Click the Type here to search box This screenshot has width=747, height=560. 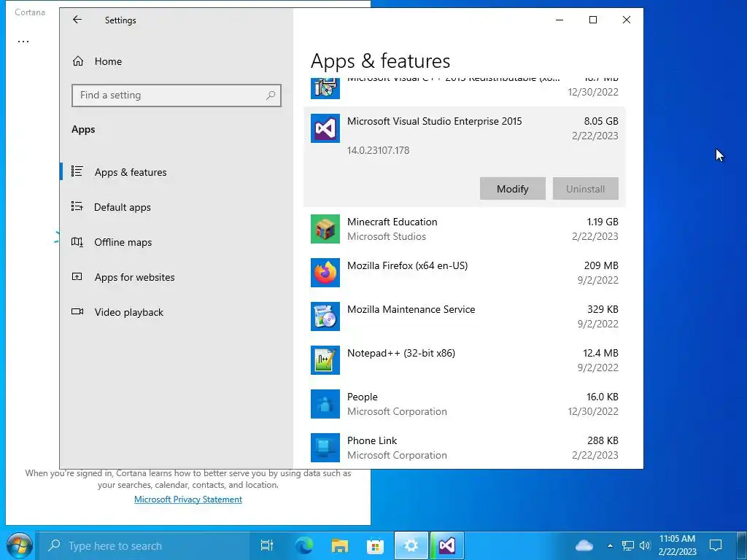[x=143, y=545]
